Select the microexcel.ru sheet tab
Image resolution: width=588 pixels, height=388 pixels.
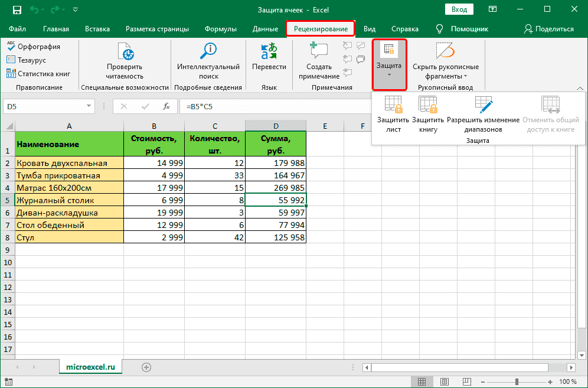point(90,367)
